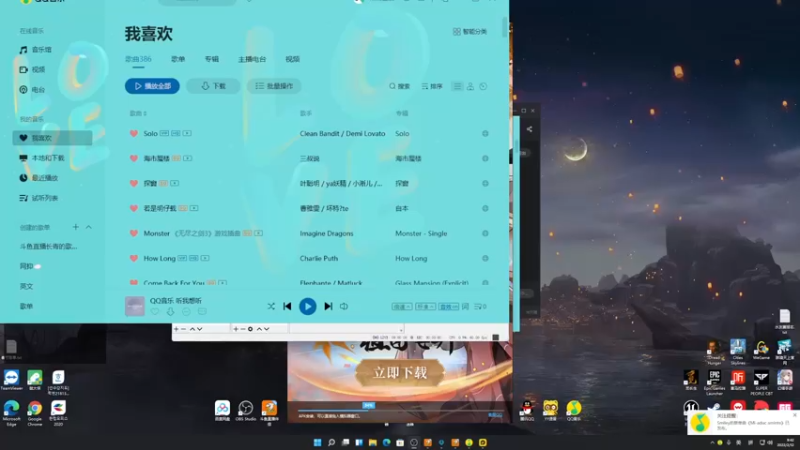Open the 倍速 playback speed dropdown

click(x=402, y=307)
